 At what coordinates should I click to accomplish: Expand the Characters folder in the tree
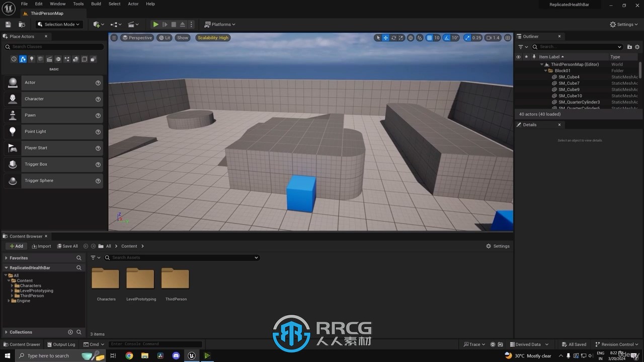coord(12,286)
